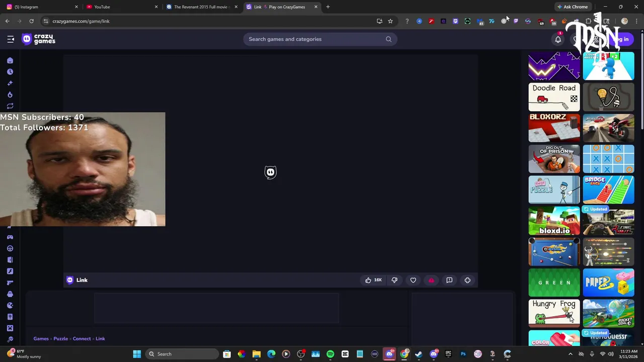Viewport: 644px width, 362px height.
Task: Open Updated arrows icon in sidebar
Action: coord(10,106)
